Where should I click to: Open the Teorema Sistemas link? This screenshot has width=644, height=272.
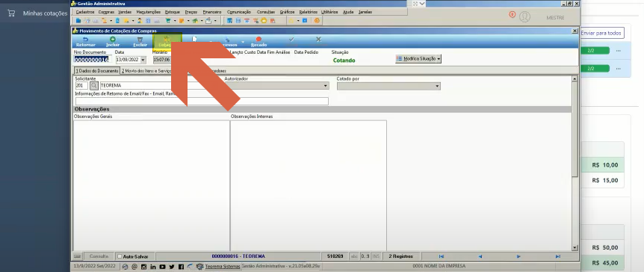click(223, 267)
